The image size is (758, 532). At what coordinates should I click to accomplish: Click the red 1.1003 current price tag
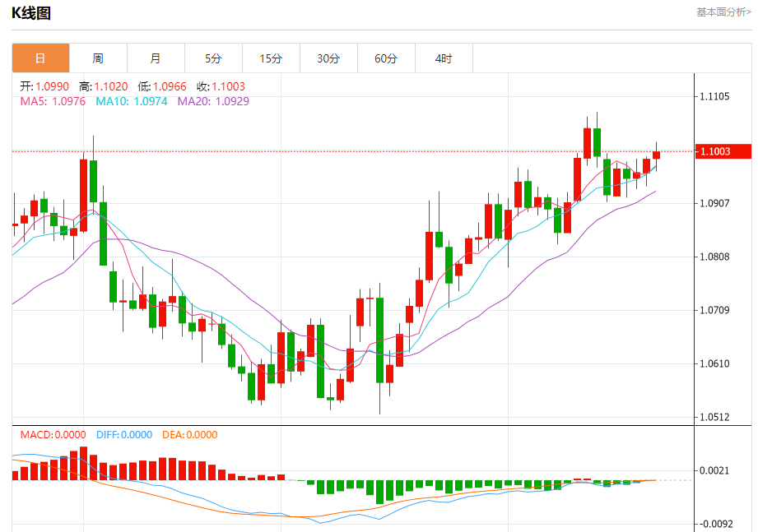[723, 151]
